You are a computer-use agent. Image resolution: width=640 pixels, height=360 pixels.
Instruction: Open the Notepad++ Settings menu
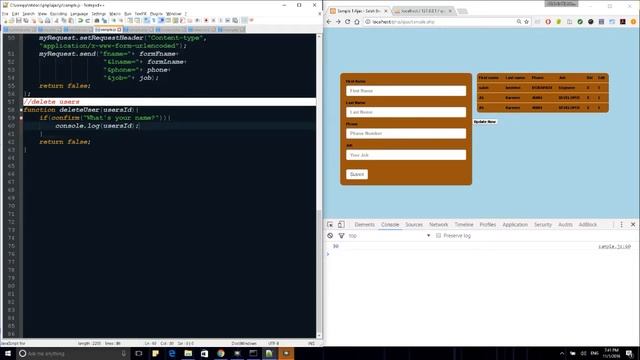pos(98,13)
